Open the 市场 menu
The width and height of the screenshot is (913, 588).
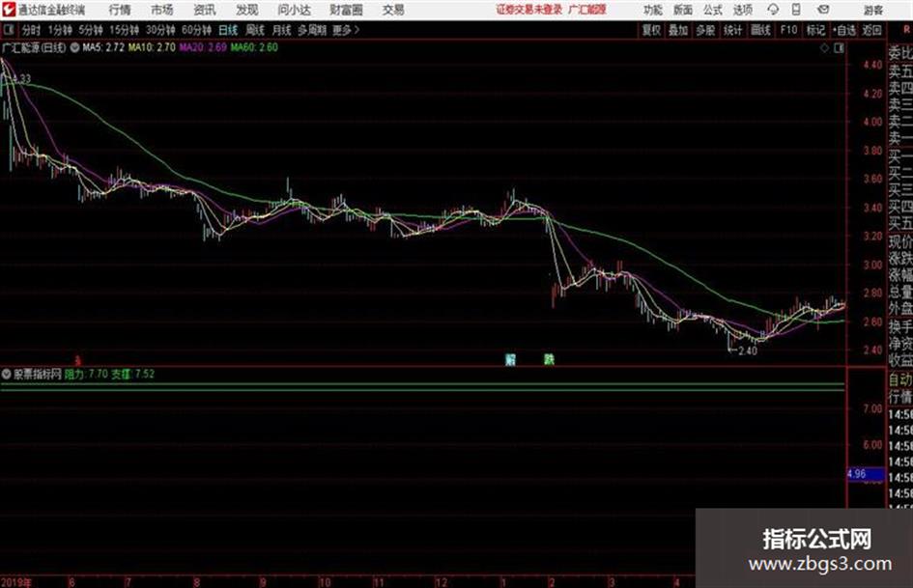(162, 10)
